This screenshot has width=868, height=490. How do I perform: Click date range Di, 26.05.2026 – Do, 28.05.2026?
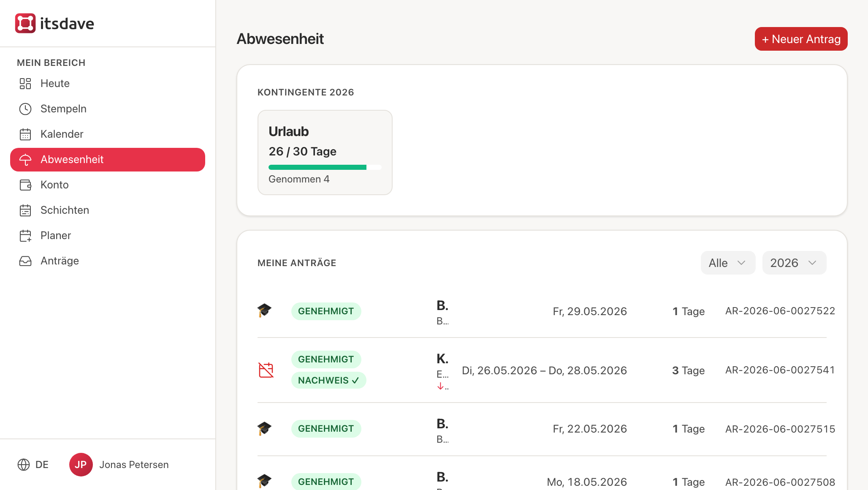(x=545, y=370)
